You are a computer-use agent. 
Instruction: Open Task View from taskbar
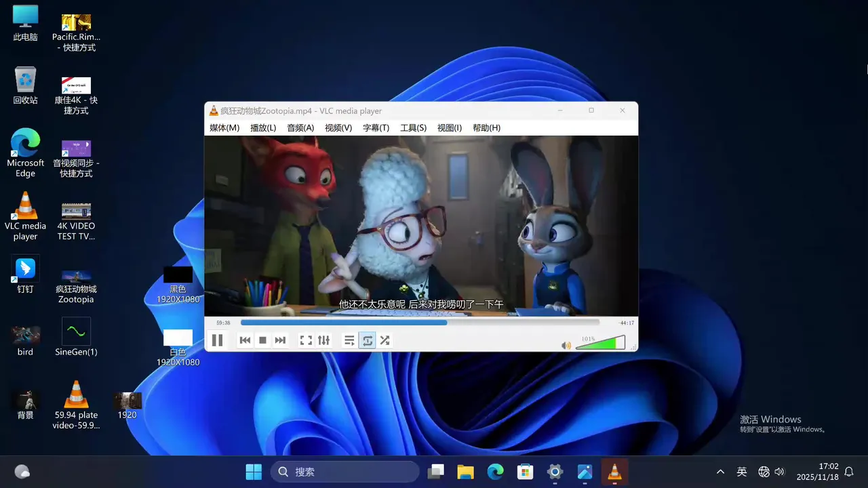click(x=435, y=472)
